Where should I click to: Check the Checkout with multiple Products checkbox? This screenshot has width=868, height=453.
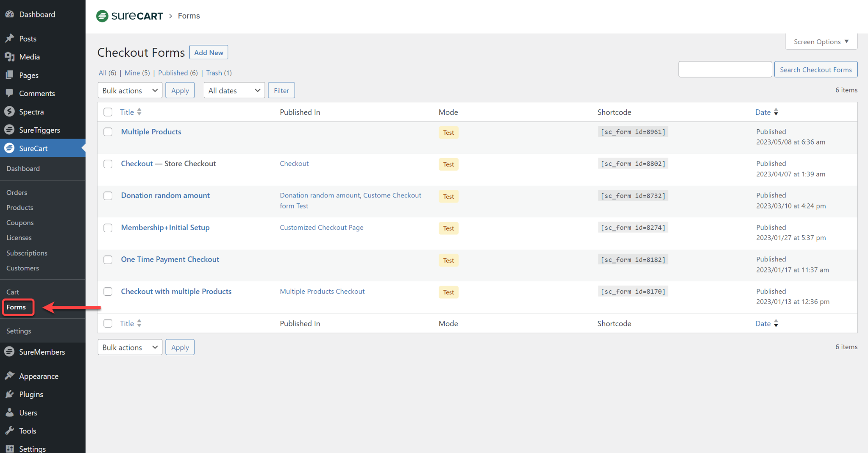coord(108,292)
